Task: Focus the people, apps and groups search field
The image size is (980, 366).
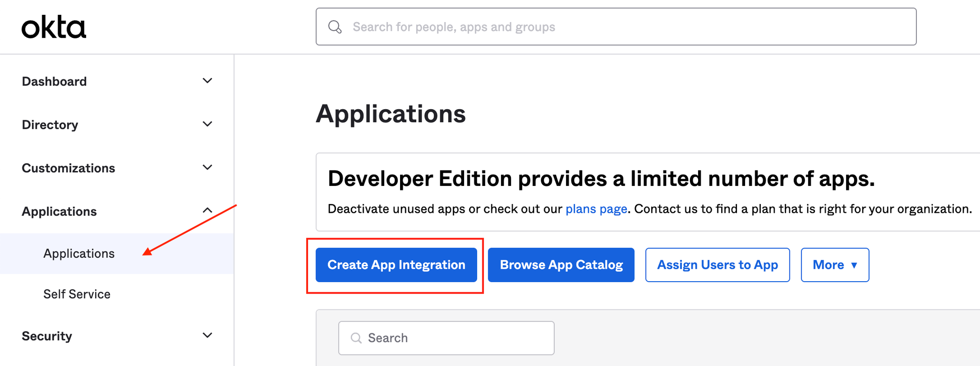Action: 622,27
